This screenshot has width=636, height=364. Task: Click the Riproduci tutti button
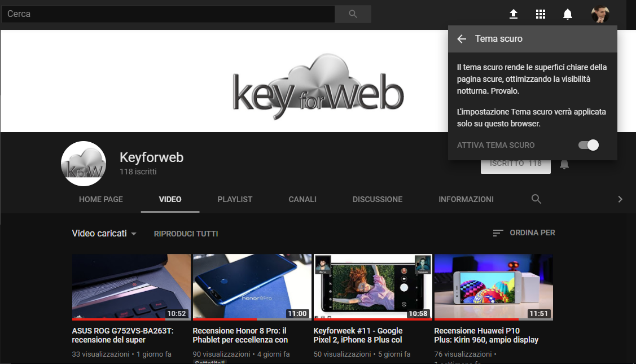(x=186, y=234)
